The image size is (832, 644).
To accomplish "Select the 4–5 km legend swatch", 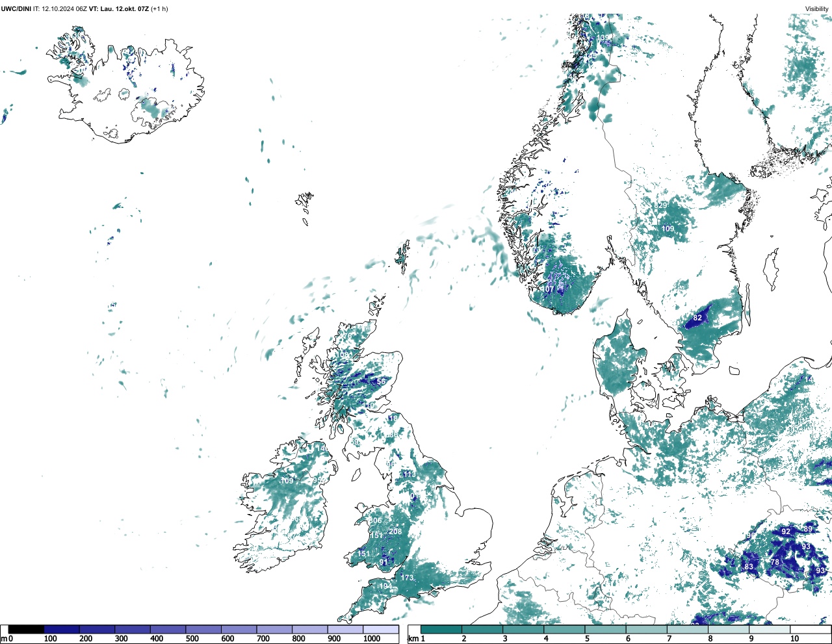I will [564, 630].
